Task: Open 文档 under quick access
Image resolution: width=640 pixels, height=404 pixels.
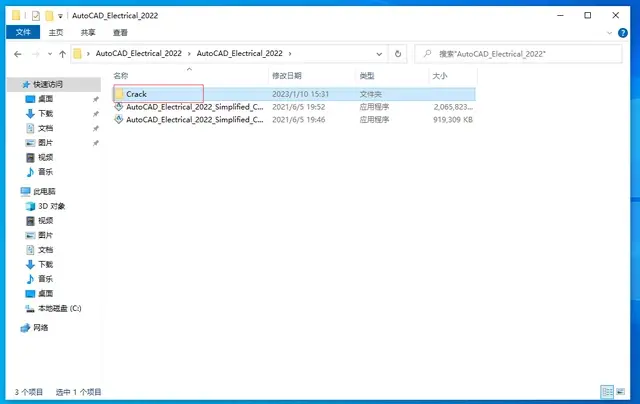Action: 45,128
